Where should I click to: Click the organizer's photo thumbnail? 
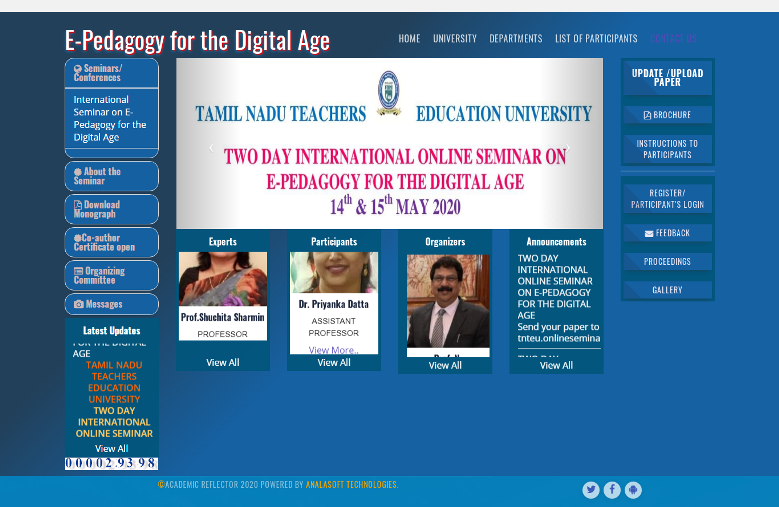pyautogui.click(x=445, y=300)
